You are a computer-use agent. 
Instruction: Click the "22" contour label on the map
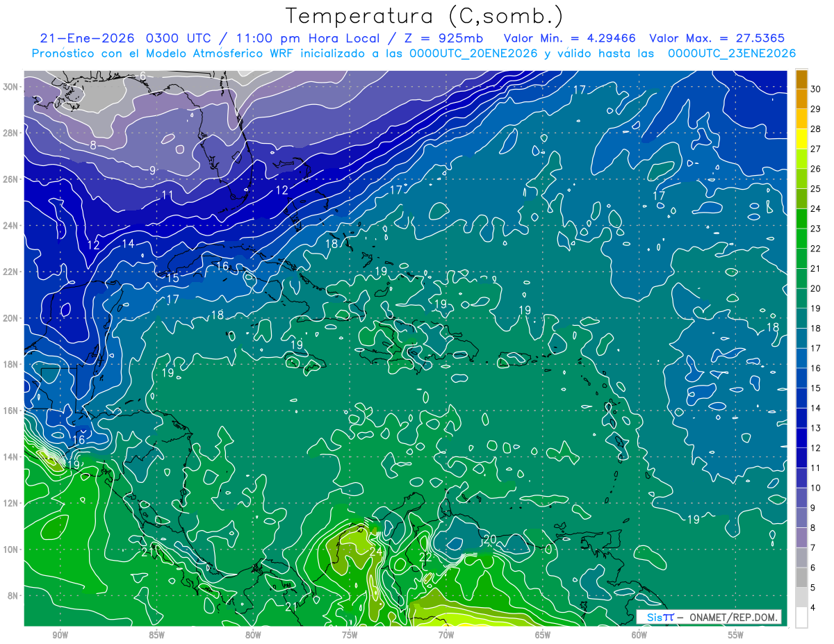coord(426,557)
